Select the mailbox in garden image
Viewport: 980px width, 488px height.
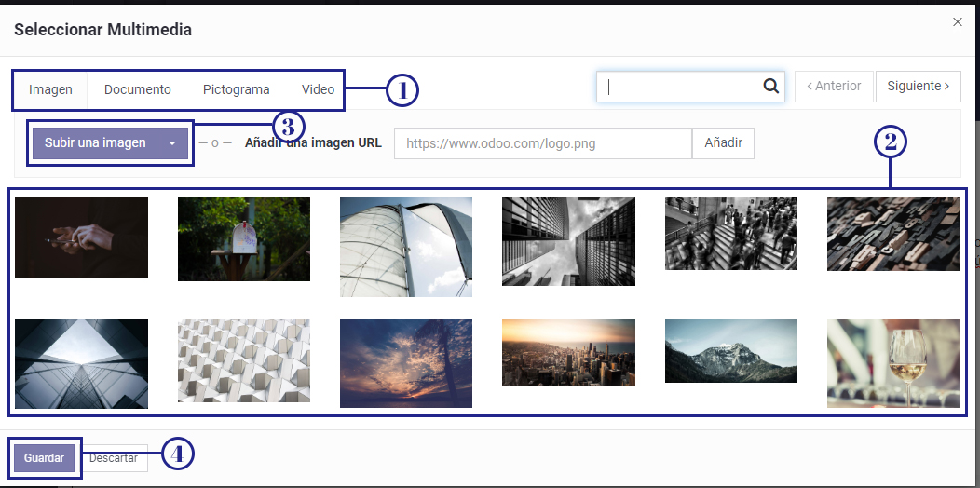[244, 239]
